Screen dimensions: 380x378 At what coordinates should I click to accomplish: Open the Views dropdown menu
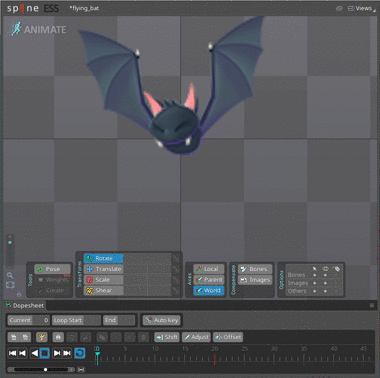(361, 9)
